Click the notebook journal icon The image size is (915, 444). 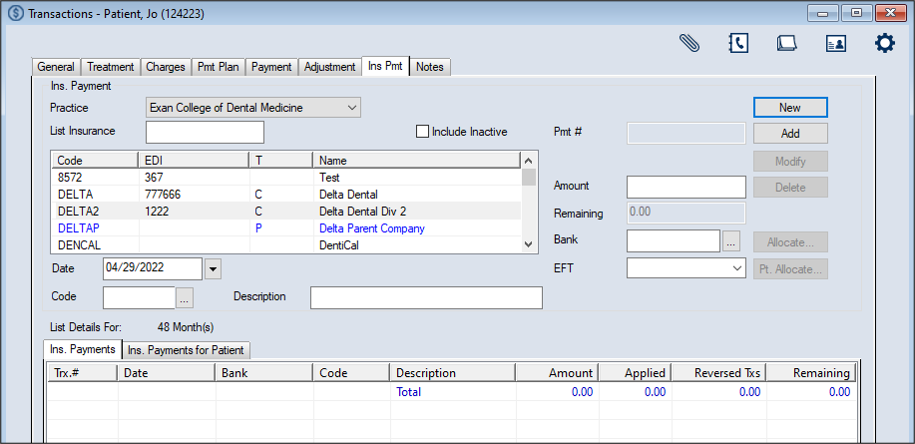coord(786,43)
